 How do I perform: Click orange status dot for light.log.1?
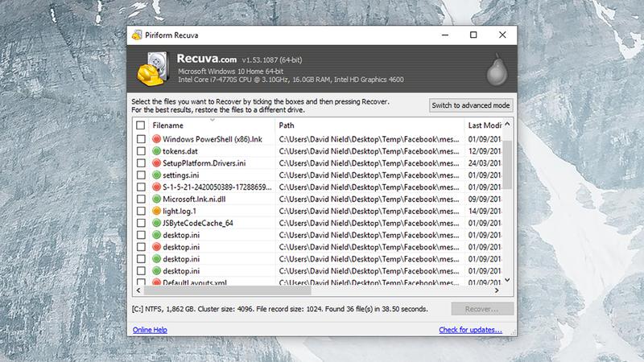tap(156, 211)
